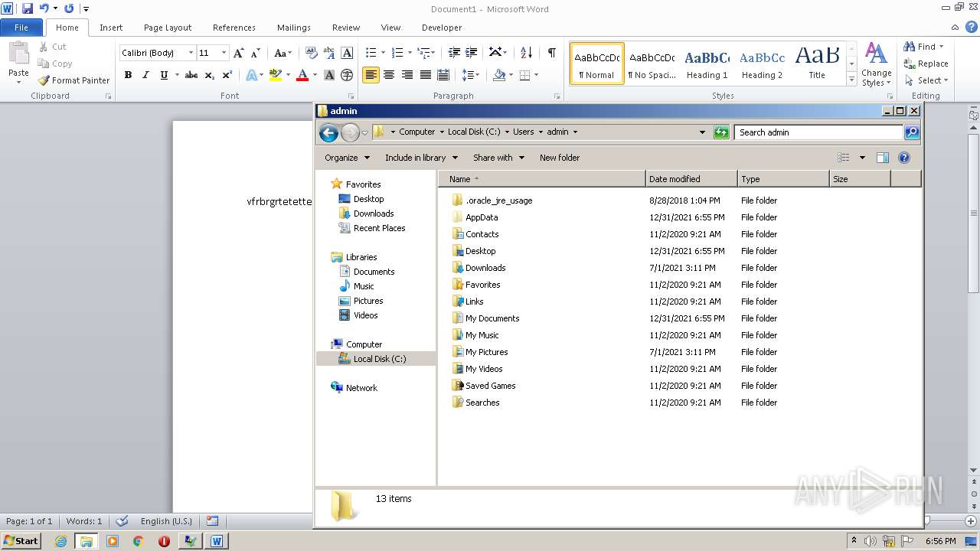The image size is (980, 551).
Task: Expand Share with dropdown
Action: coord(498,158)
